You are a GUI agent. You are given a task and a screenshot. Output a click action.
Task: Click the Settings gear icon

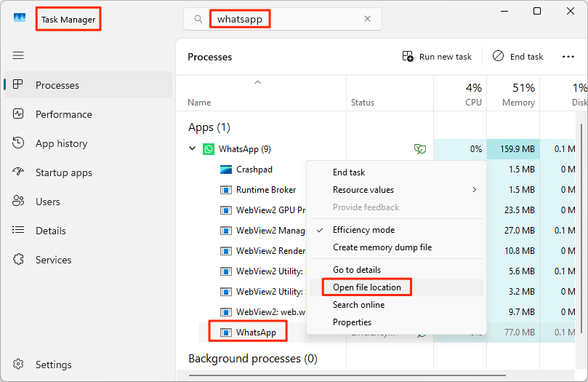coord(18,364)
